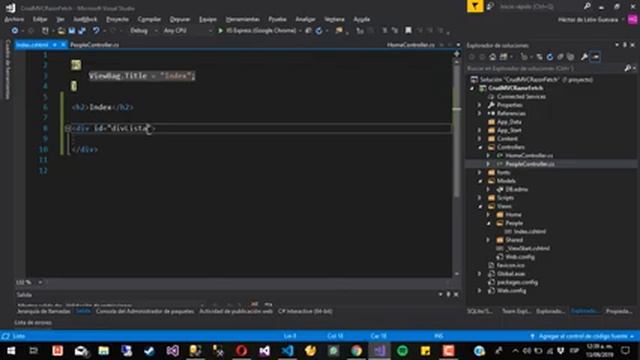Image resolution: width=640 pixels, height=360 pixels.
Task: Switch to the HomeController.cs preview tab
Action: coord(411,45)
